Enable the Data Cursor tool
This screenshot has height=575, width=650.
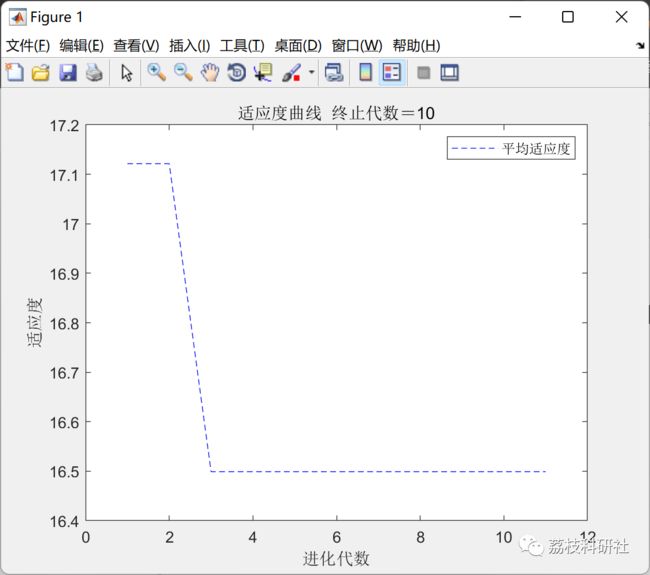pyautogui.click(x=264, y=73)
